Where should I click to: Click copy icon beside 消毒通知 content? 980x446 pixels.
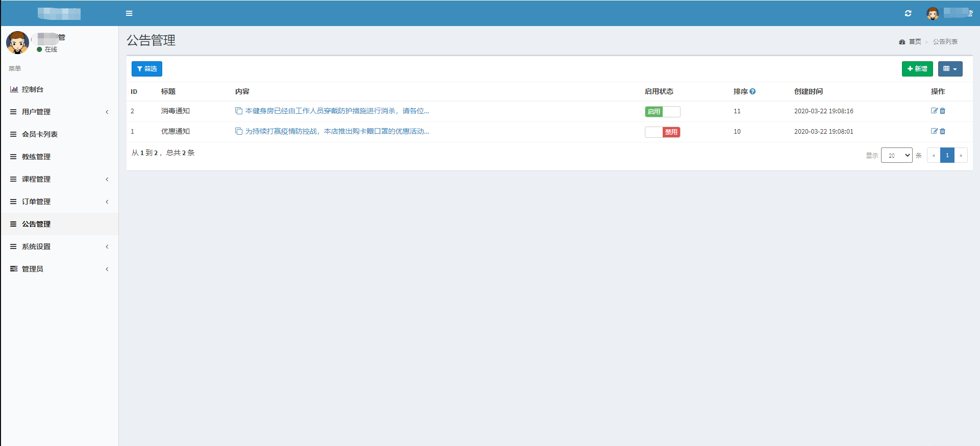pyautogui.click(x=238, y=111)
